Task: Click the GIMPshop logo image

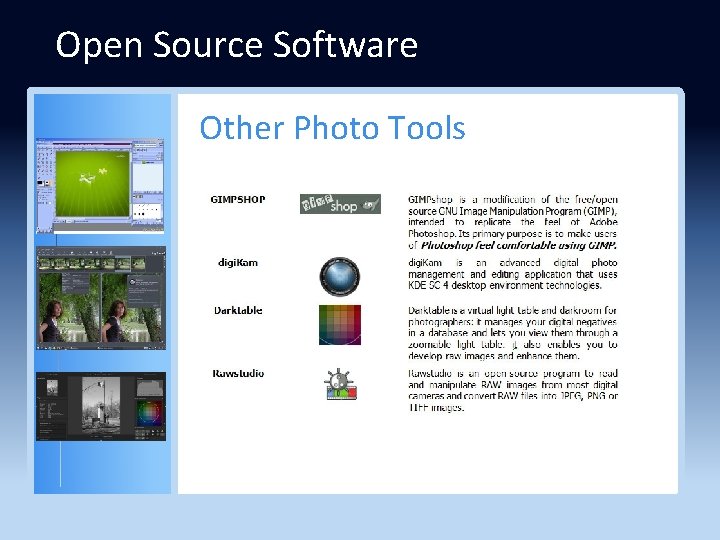Action: (x=340, y=204)
